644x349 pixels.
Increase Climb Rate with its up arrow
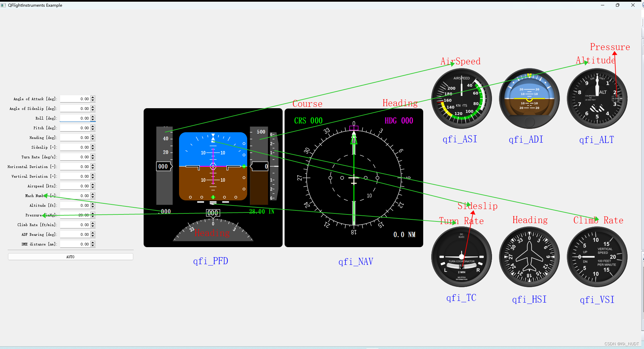point(93,223)
